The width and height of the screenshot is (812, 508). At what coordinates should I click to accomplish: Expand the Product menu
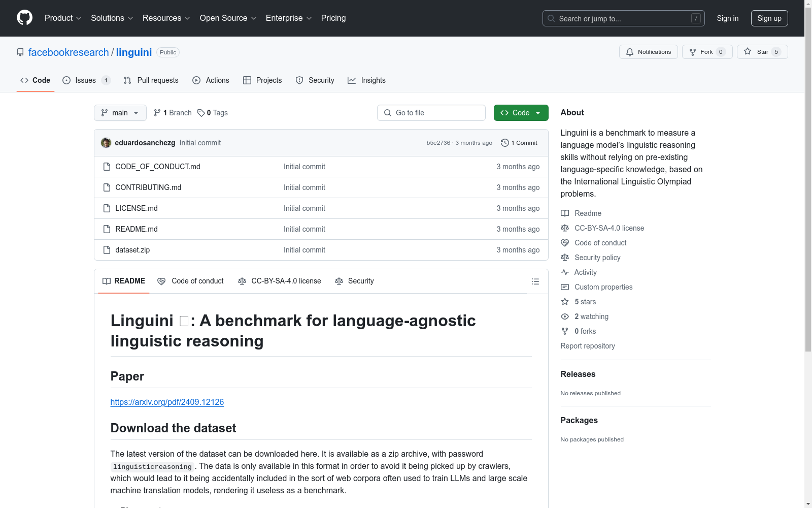(63, 18)
